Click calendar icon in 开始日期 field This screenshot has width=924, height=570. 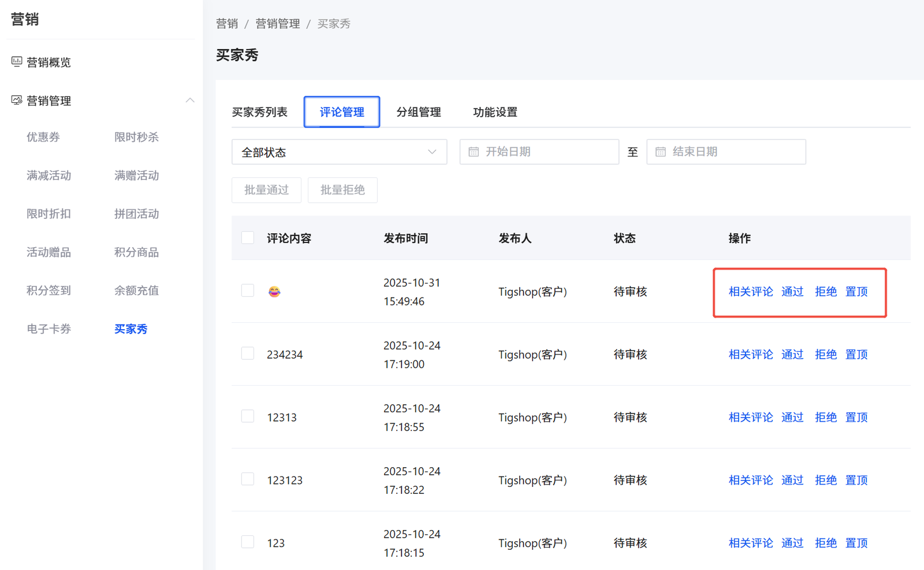pos(474,152)
